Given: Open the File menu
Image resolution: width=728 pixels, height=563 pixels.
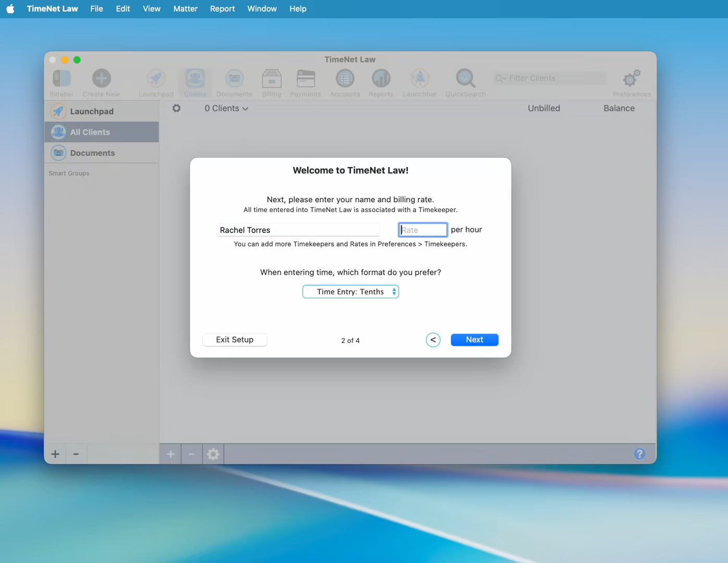Looking at the screenshot, I should [x=96, y=9].
